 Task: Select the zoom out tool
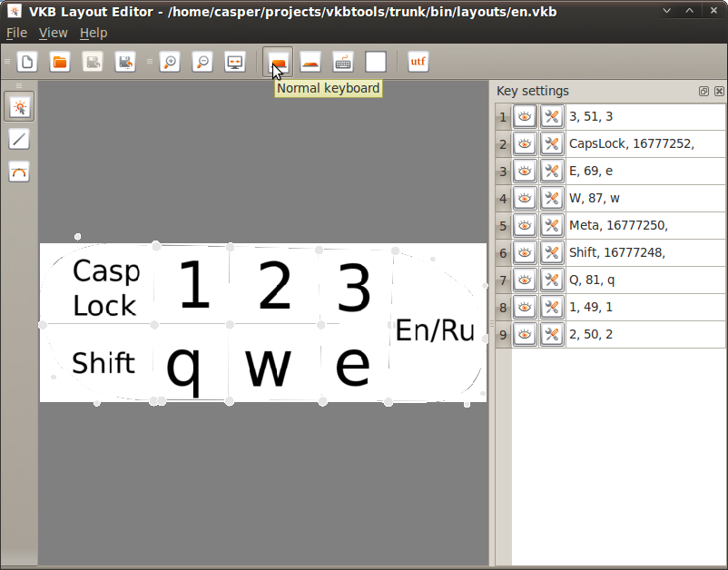(202, 61)
